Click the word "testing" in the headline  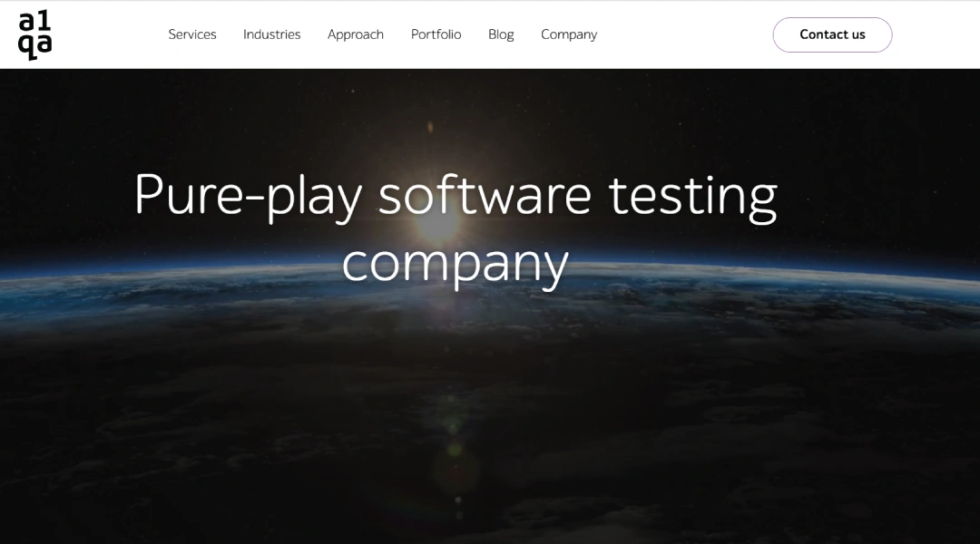coord(692,195)
